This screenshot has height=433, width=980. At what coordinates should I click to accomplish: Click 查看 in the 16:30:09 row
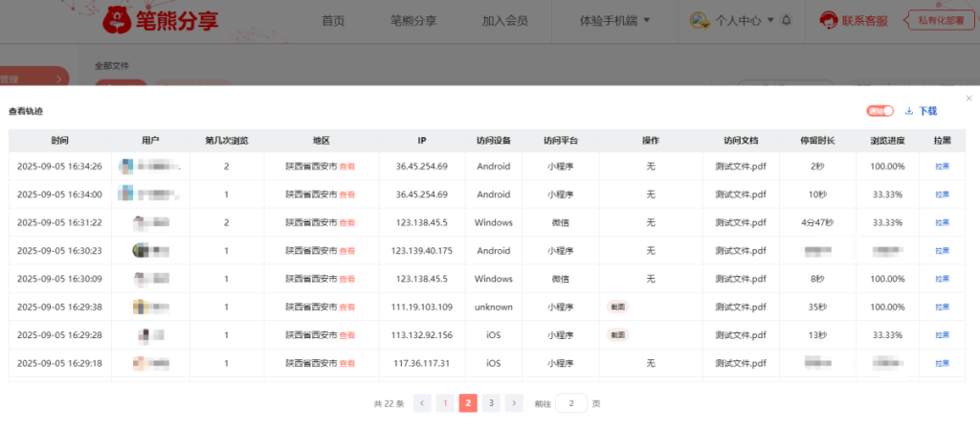347,279
